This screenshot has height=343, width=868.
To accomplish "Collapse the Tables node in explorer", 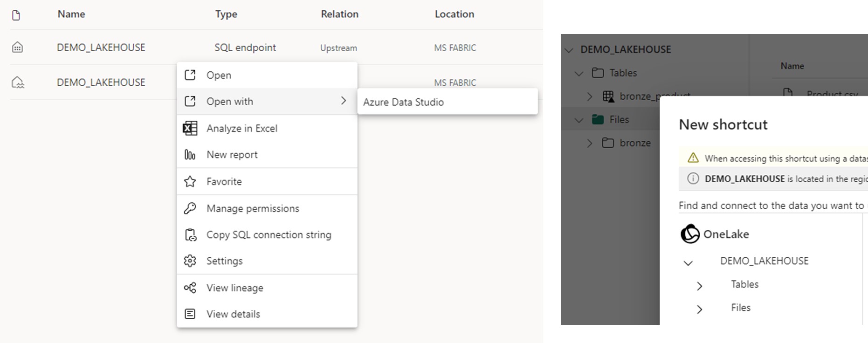I will (579, 74).
